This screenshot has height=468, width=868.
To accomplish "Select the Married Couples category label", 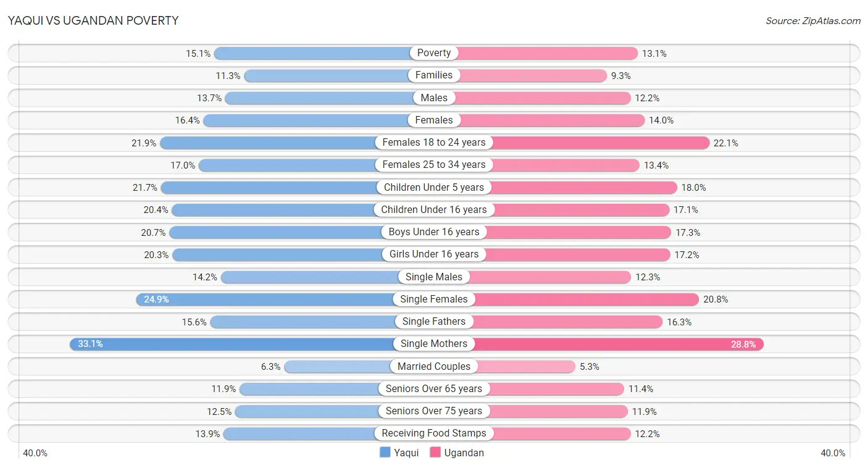I will (434, 366).
